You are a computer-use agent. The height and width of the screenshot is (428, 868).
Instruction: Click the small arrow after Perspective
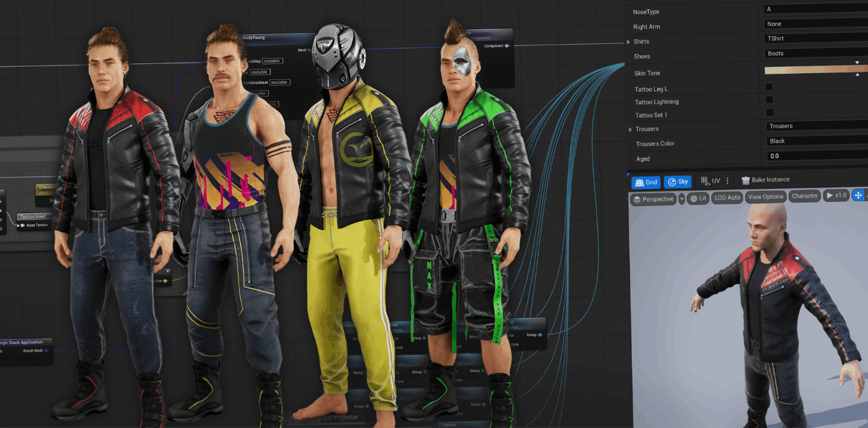tap(681, 199)
